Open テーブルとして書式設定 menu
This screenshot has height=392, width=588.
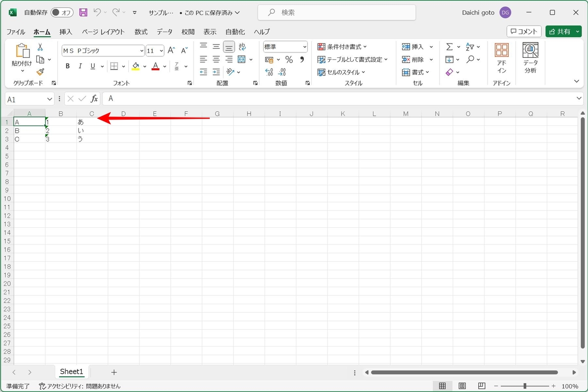click(352, 59)
